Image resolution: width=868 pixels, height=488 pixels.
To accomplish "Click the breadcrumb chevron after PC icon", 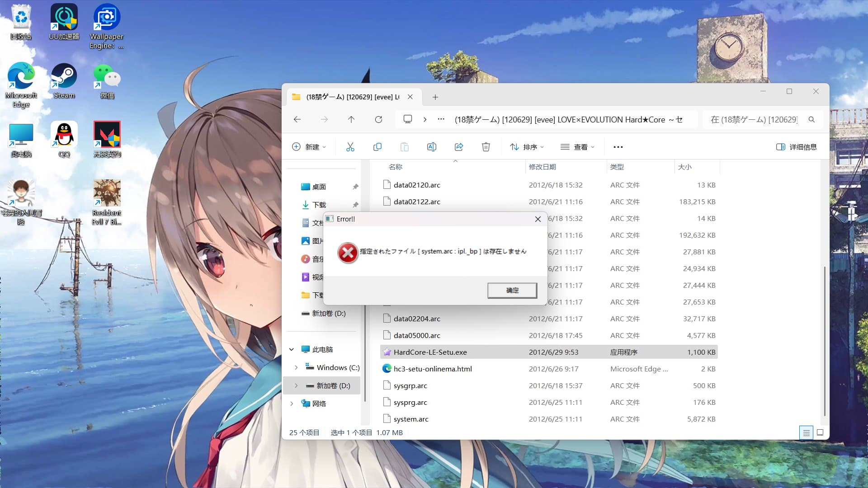I will 425,119.
